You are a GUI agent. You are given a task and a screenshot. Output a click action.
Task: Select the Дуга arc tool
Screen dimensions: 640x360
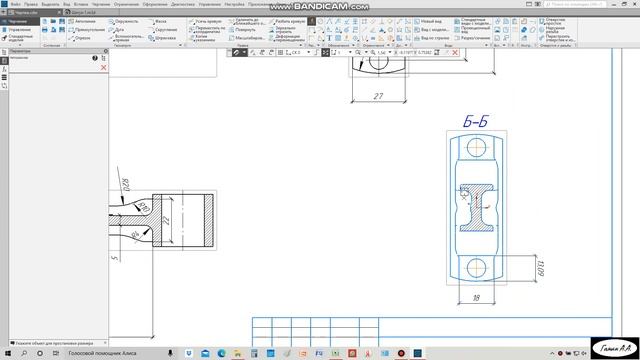click(116, 30)
